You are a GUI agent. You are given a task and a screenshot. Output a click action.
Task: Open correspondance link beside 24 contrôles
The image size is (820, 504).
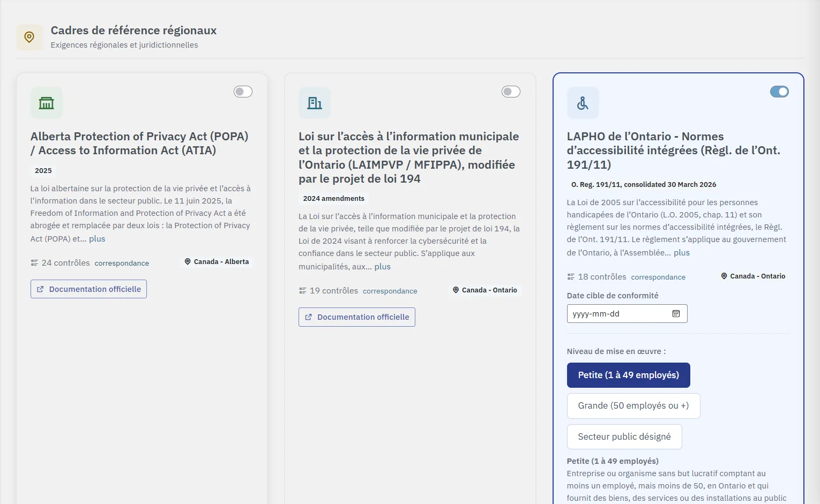(122, 263)
